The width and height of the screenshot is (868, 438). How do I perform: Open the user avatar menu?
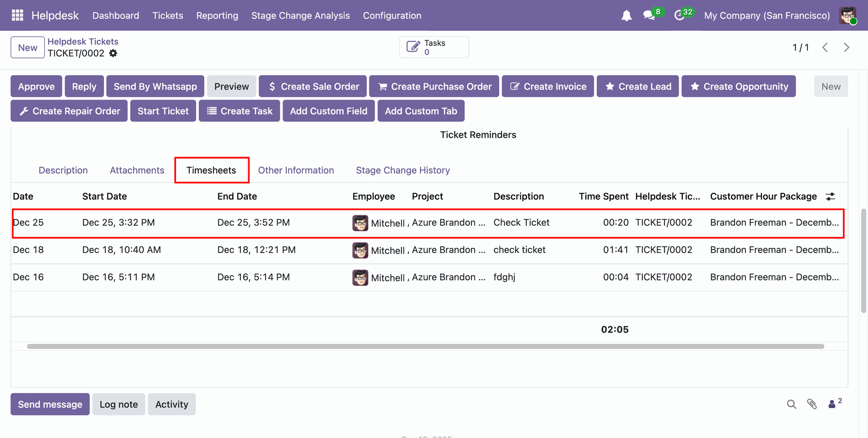[x=848, y=15]
